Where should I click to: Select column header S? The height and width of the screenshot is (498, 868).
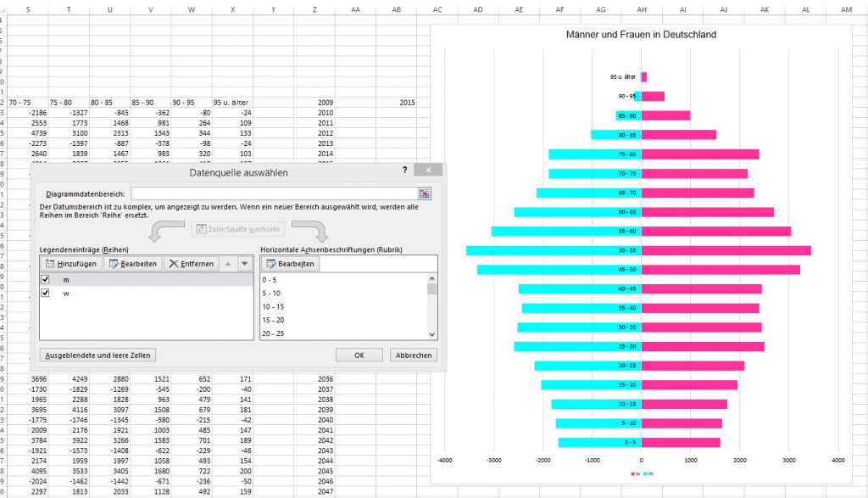point(28,9)
